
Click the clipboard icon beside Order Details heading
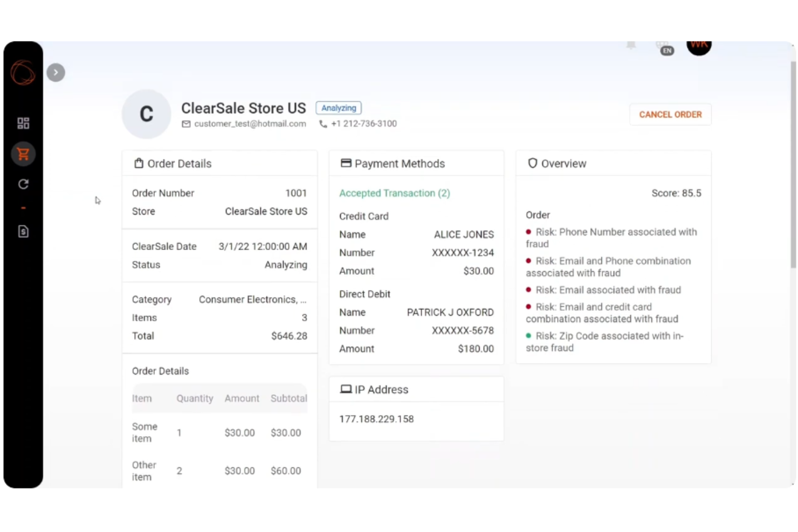(139, 163)
